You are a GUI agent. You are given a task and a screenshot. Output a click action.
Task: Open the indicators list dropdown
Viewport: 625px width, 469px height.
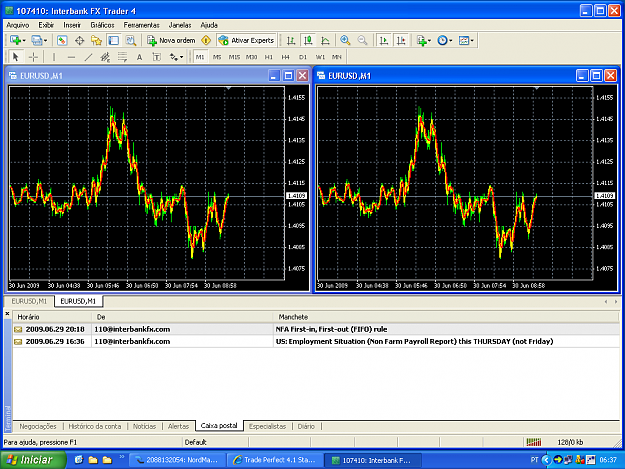tap(423, 40)
